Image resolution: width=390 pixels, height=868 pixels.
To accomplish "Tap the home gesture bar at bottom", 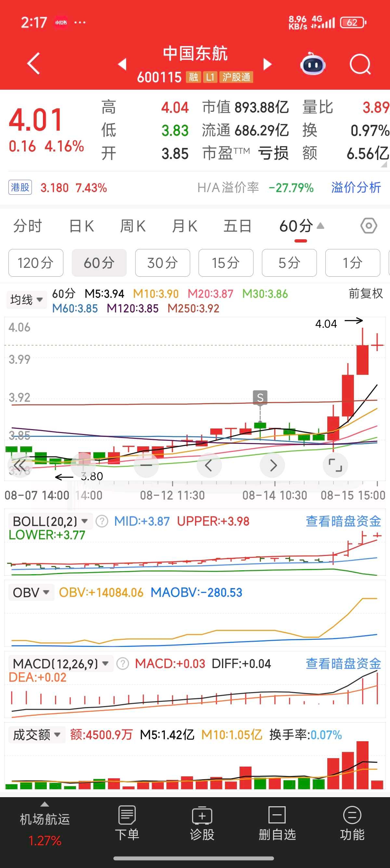I will click(194, 858).
